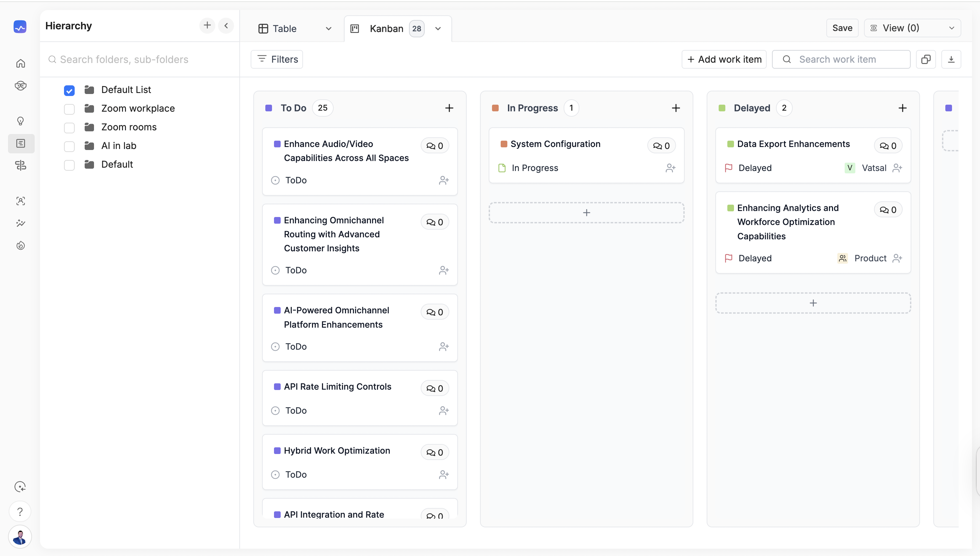Click the Add work item button
The width and height of the screenshot is (980, 556).
pos(724,60)
